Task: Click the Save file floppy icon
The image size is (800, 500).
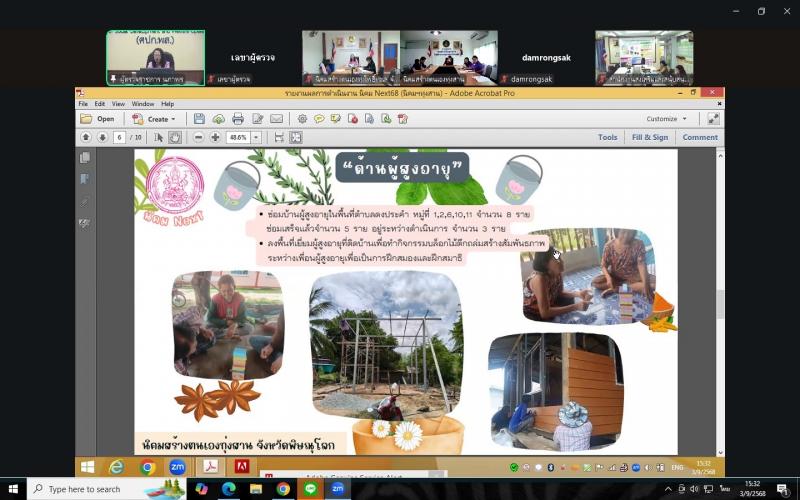Action: point(199,119)
